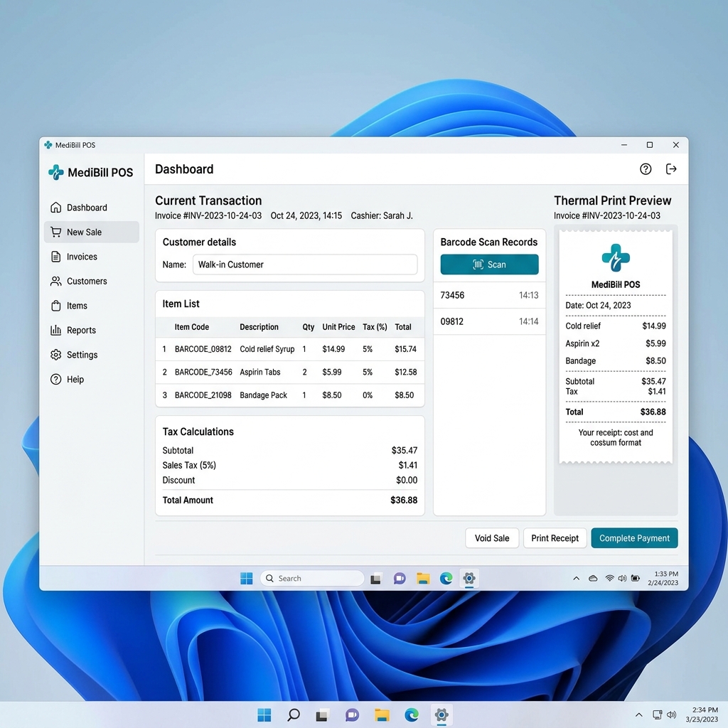Select the Bandage Pack item row
728x728 pixels.
(290, 395)
